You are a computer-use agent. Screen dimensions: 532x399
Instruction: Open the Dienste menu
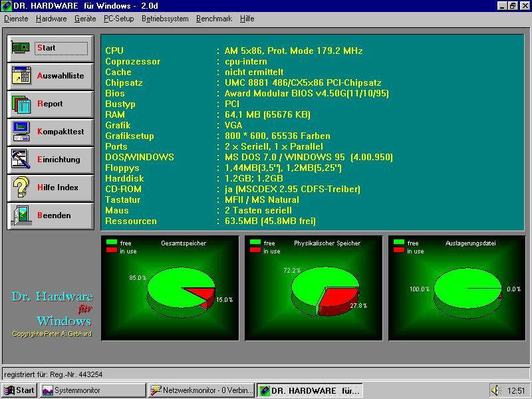click(16, 19)
